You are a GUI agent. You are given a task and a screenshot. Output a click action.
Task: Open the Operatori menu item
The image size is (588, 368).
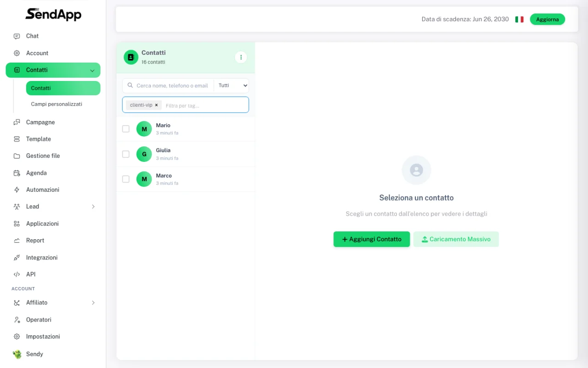pos(53,320)
